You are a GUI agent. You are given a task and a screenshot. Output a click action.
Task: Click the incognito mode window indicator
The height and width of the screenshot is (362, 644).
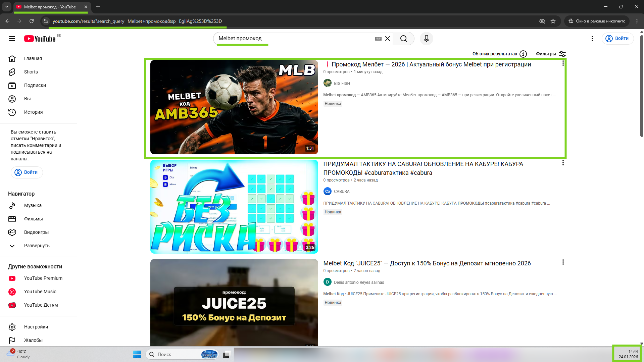[597, 21]
